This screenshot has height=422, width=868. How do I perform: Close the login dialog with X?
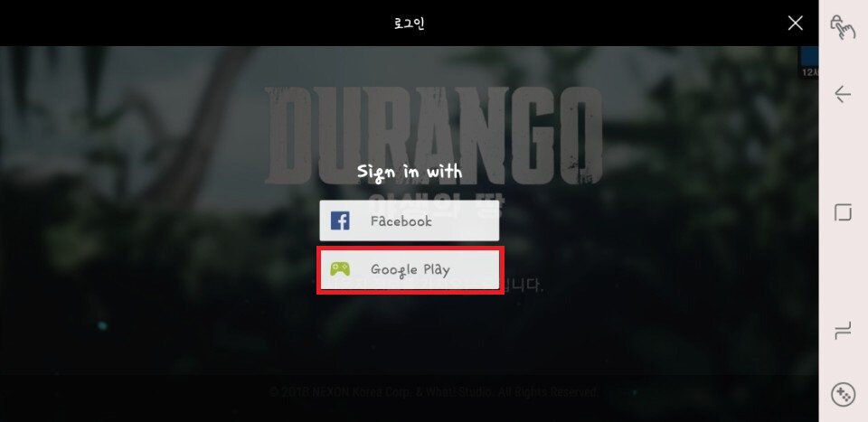pos(796,23)
